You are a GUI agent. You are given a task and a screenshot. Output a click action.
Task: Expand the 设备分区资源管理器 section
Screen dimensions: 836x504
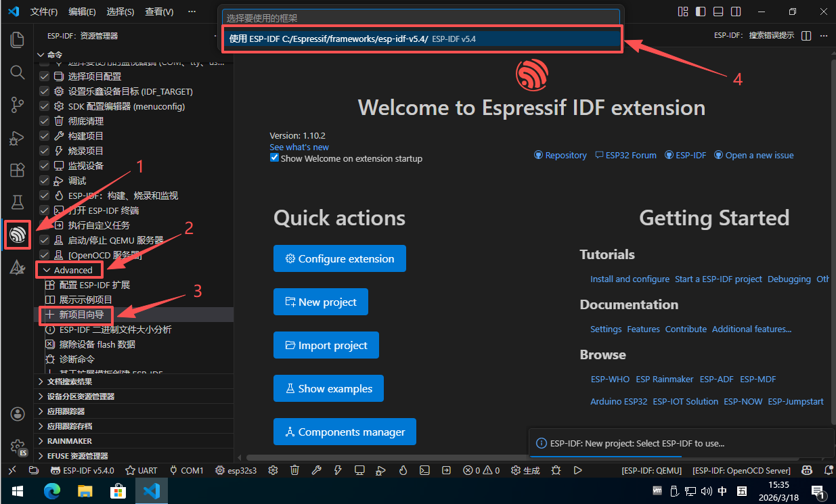tap(134, 396)
